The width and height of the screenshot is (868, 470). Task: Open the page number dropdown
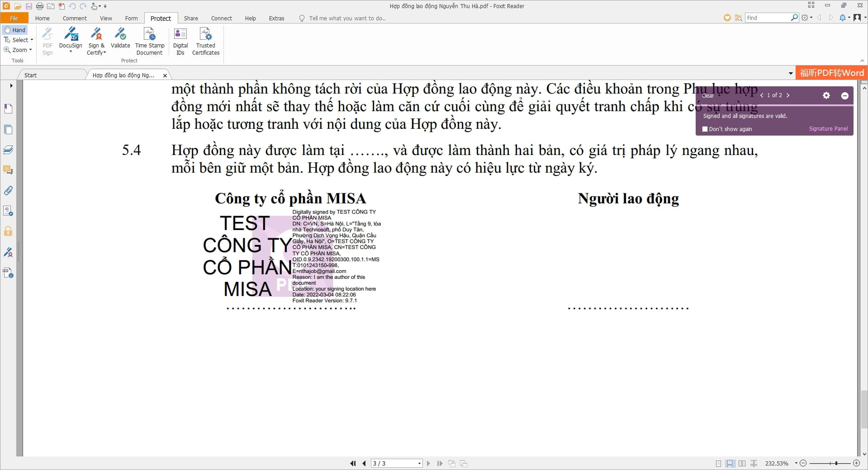419,463
